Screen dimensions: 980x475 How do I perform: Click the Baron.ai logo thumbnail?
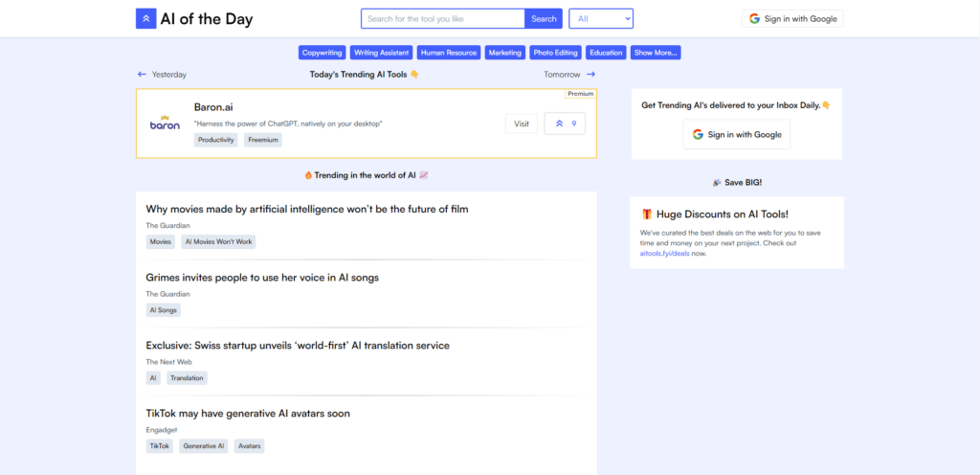[x=165, y=124]
